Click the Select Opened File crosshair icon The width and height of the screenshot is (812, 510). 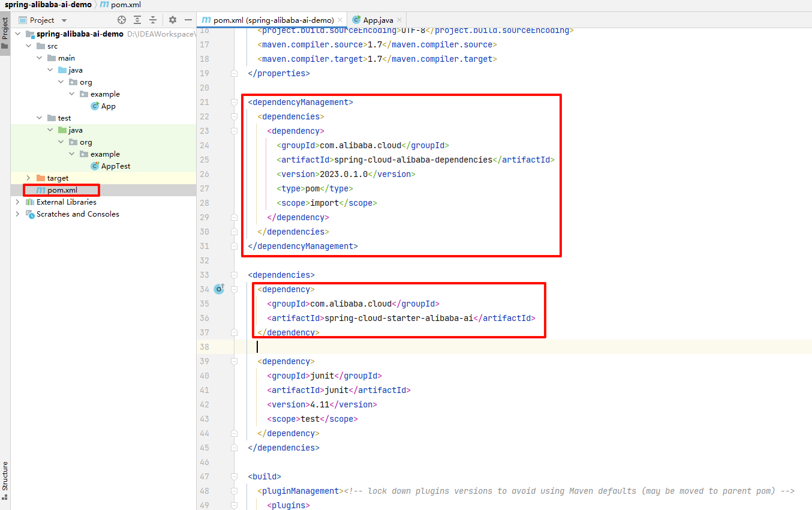click(122, 20)
